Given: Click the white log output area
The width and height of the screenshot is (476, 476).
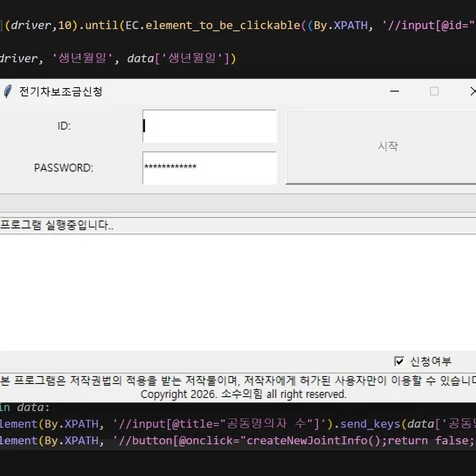Looking at the screenshot, I should click(238, 292).
